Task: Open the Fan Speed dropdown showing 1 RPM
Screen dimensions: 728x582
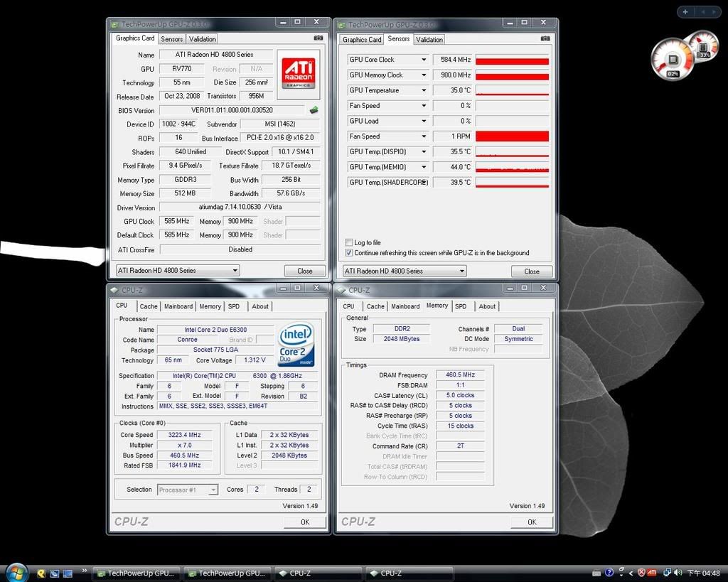Action: click(424, 136)
